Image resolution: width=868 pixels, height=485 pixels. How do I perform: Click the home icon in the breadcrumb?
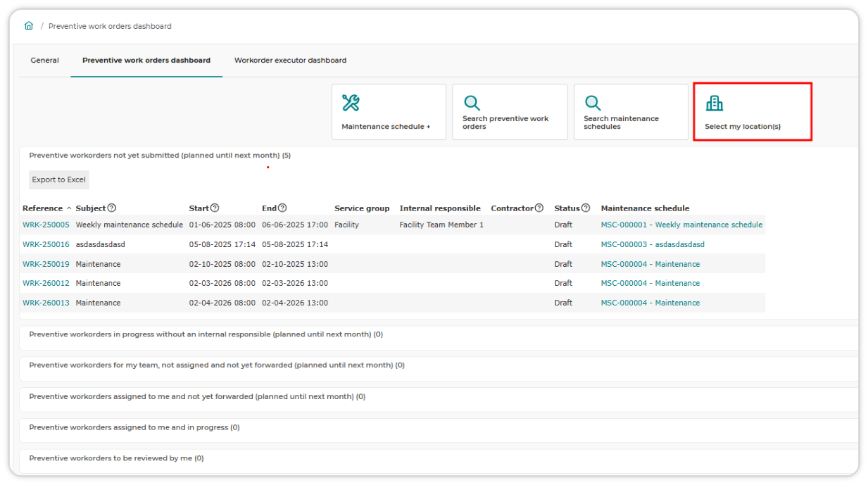point(29,26)
